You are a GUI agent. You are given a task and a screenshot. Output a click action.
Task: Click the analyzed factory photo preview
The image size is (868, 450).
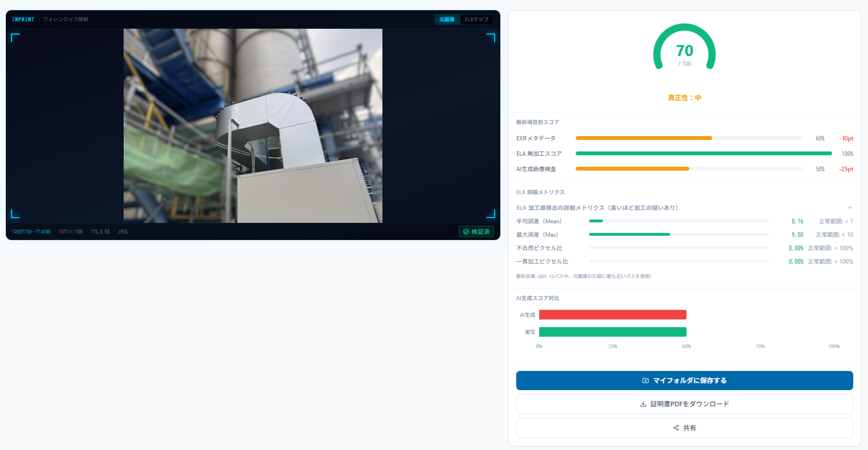tap(253, 126)
